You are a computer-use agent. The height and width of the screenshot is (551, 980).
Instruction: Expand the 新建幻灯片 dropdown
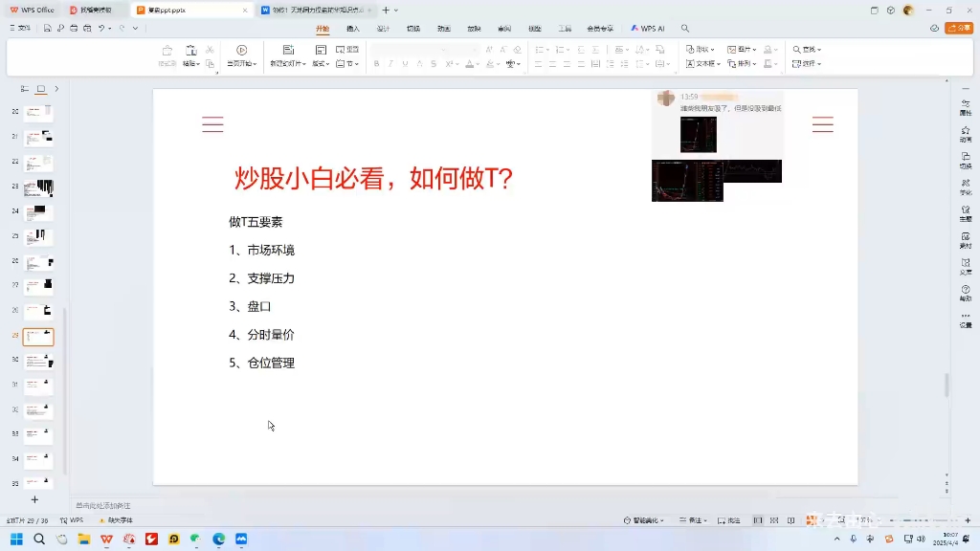coord(288,64)
